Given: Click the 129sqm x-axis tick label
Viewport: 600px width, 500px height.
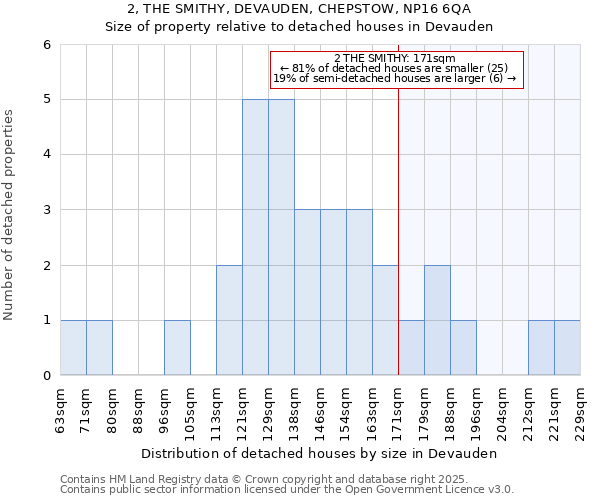Looking at the screenshot, I should 267,415.
